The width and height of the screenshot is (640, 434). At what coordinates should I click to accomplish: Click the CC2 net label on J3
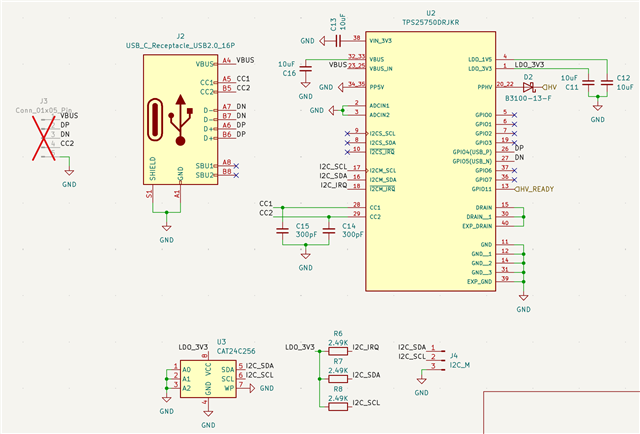[67, 143]
